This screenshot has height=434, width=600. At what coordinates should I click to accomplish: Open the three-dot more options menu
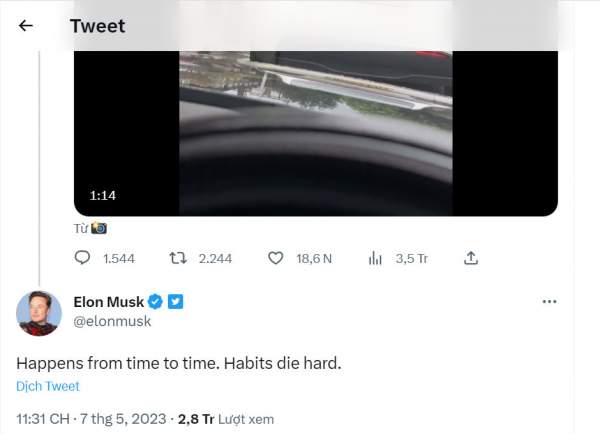(549, 302)
